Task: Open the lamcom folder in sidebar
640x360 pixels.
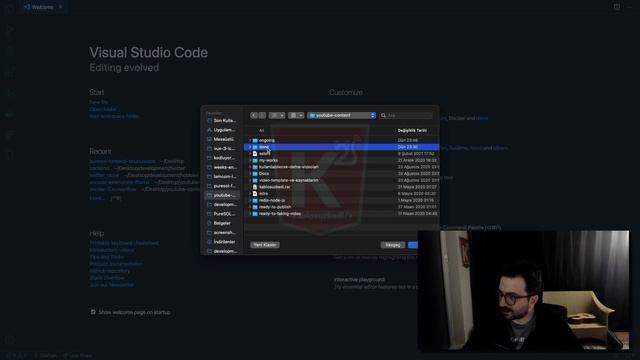Action: (x=222, y=177)
